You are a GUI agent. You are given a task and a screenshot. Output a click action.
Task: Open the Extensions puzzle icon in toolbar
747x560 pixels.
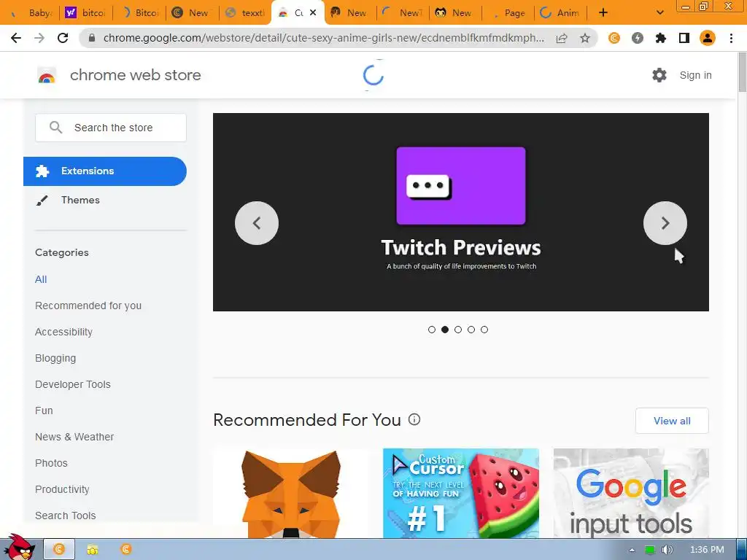(661, 38)
